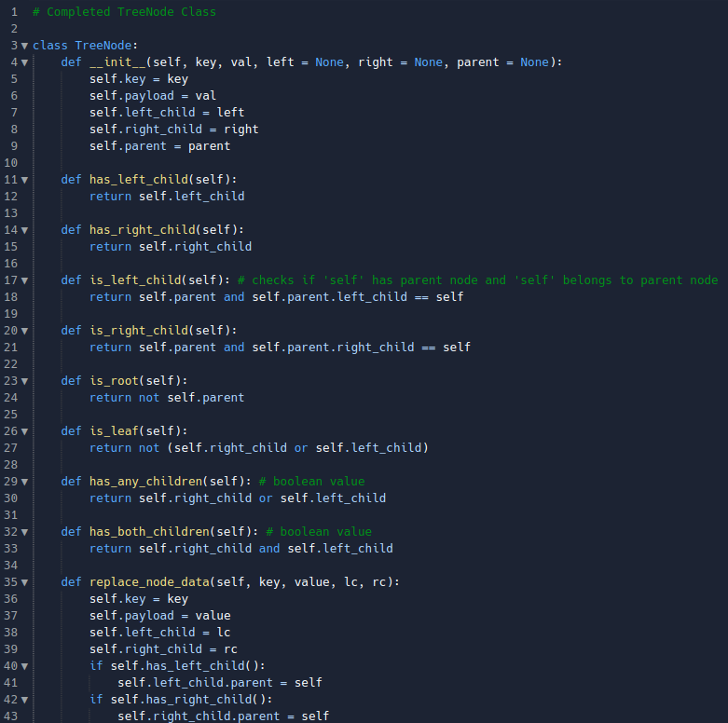Collapse is_root fold arrow on line 23
Viewport: 728px width, 723px height.
(x=24, y=381)
